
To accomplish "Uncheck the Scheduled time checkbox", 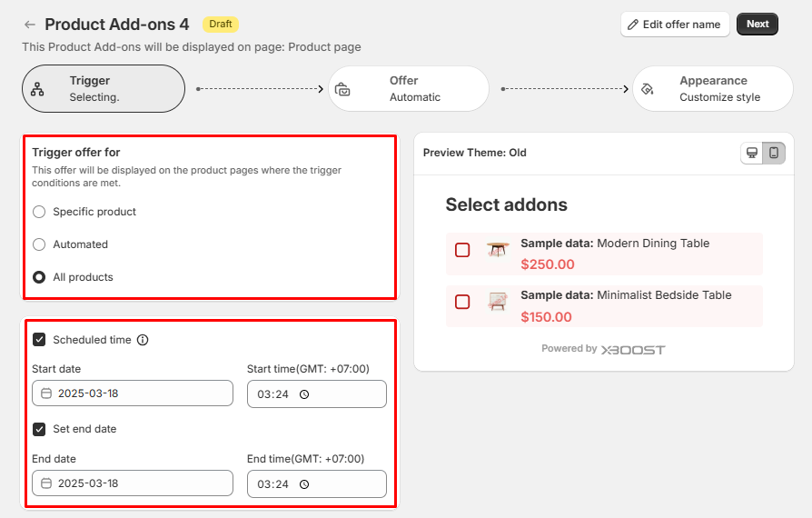I will [39, 340].
